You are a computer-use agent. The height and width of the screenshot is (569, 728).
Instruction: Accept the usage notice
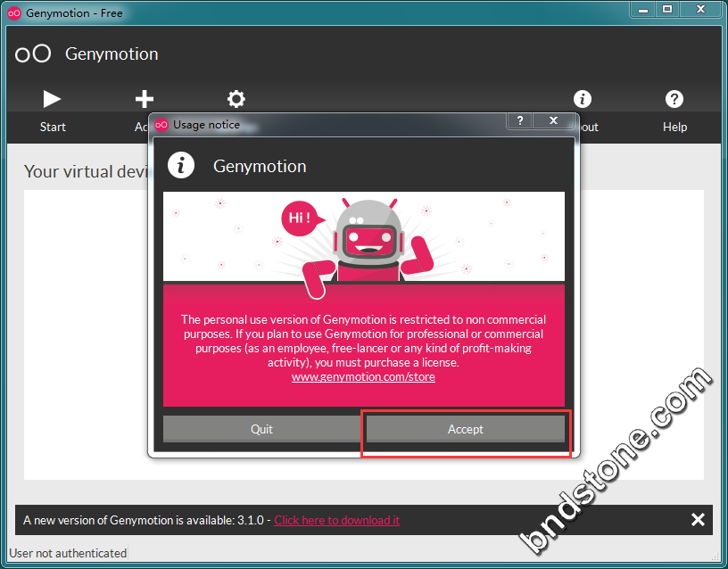tap(465, 429)
